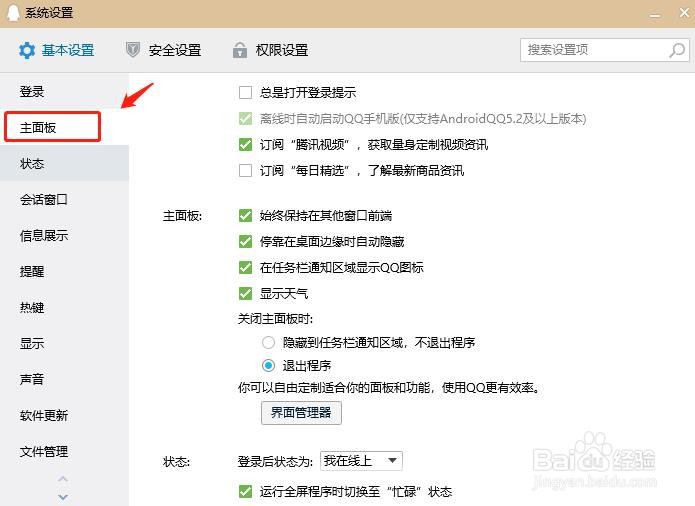695x506 pixels.
Task: Click the shield icon beside 安全设置
Action: (x=133, y=50)
